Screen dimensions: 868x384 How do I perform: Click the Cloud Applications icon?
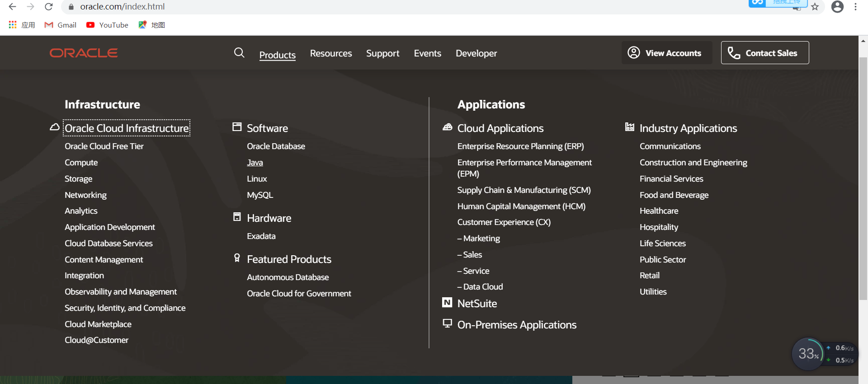448,127
